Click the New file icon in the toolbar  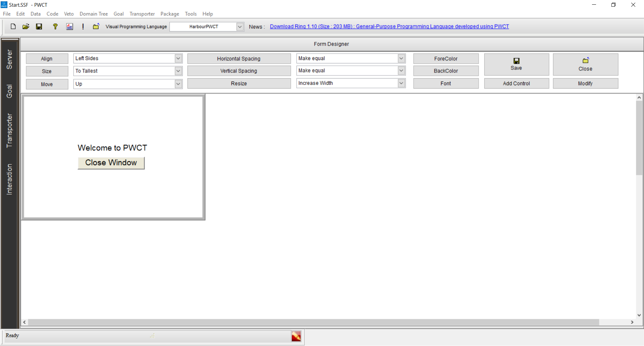[x=13, y=27]
